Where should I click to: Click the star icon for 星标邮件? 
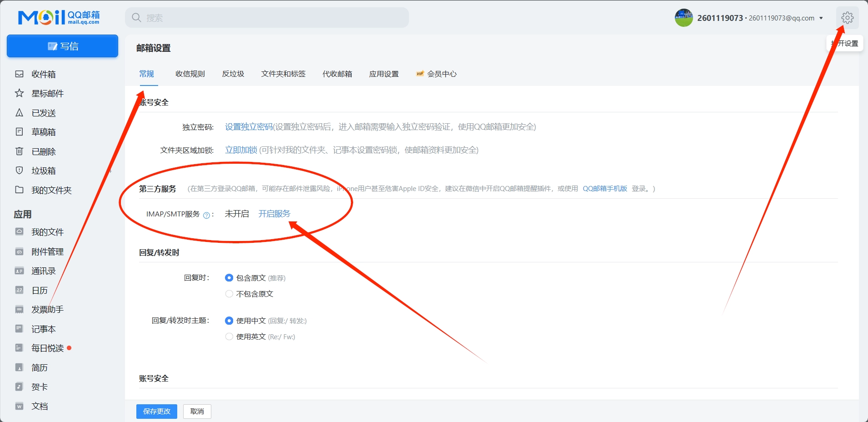[19, 93]
